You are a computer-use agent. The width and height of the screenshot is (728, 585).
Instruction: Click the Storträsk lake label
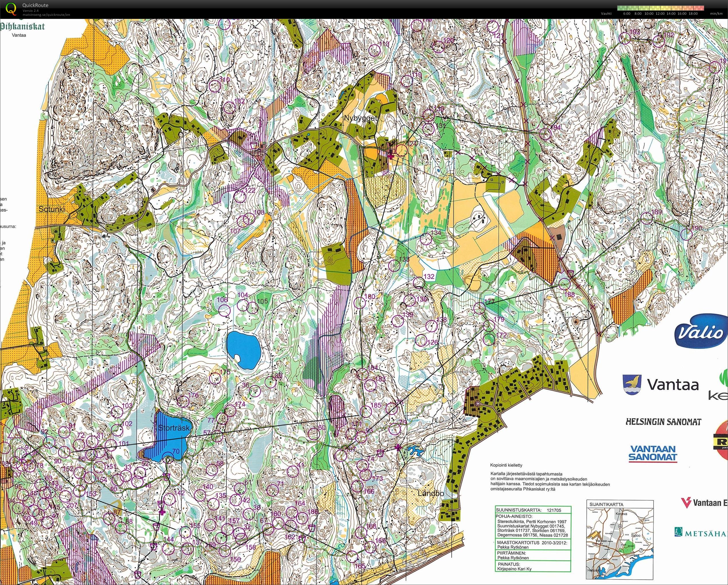[x=174, y=428]
